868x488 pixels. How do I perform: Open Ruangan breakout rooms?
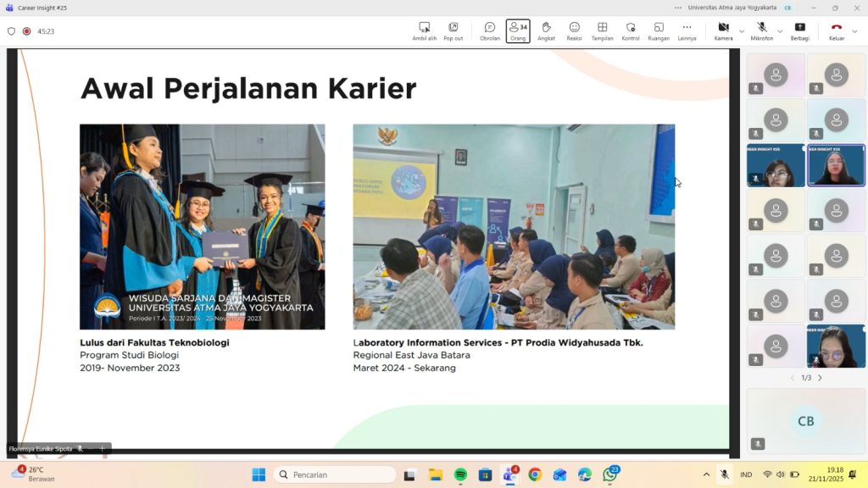659,31
